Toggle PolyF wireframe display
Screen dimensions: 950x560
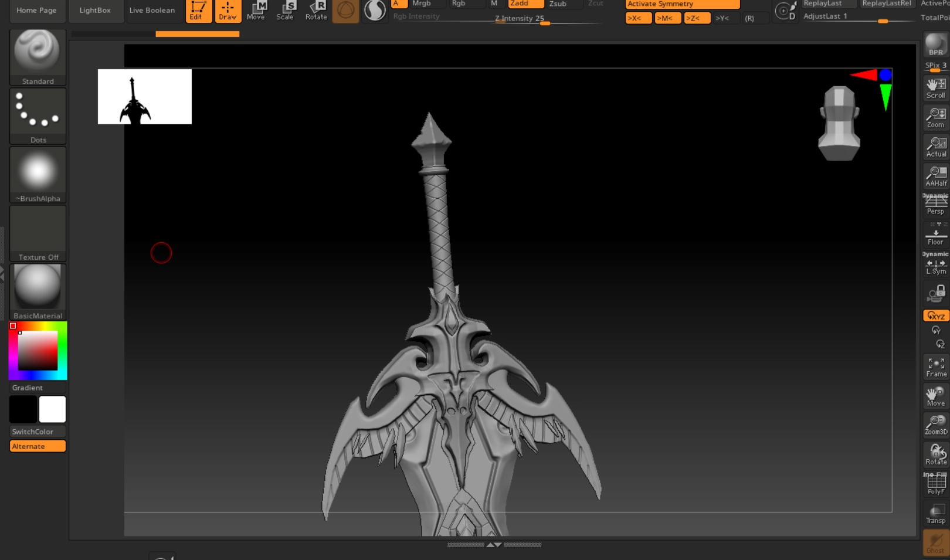point(936,484)
